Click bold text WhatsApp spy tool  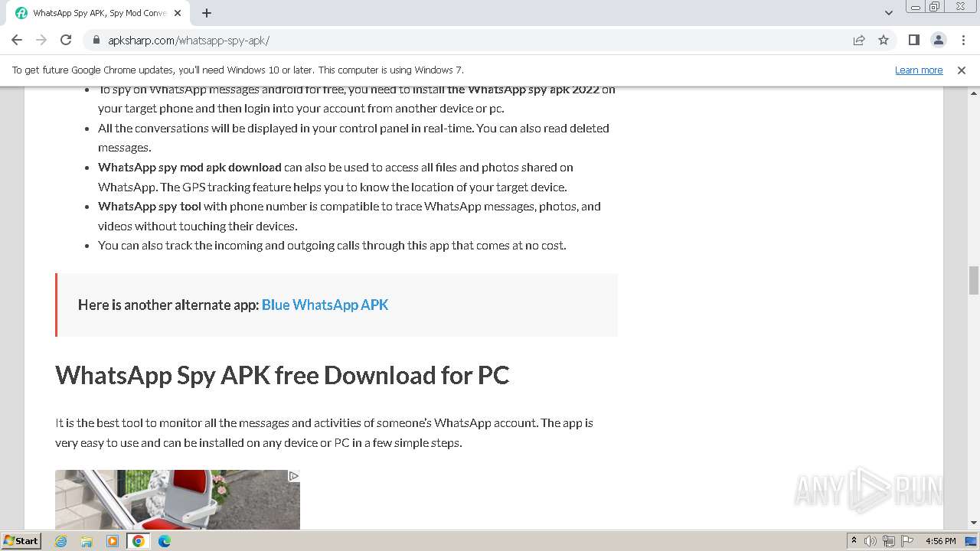[x=150, y=206]
